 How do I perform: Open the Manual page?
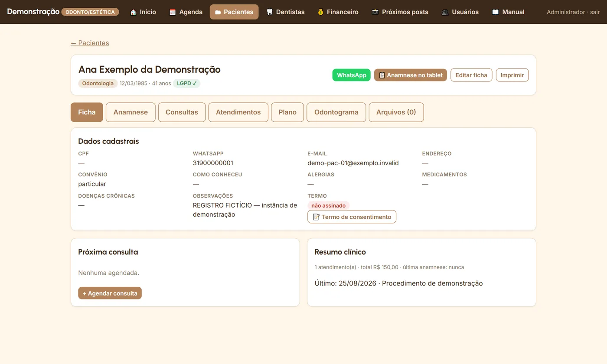(508, 12)
